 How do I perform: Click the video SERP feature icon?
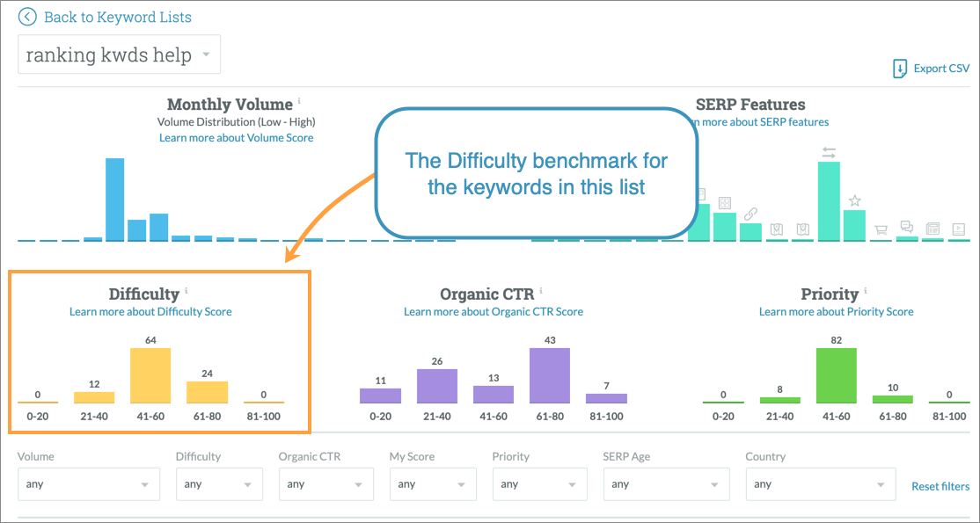tap(958, 229)
